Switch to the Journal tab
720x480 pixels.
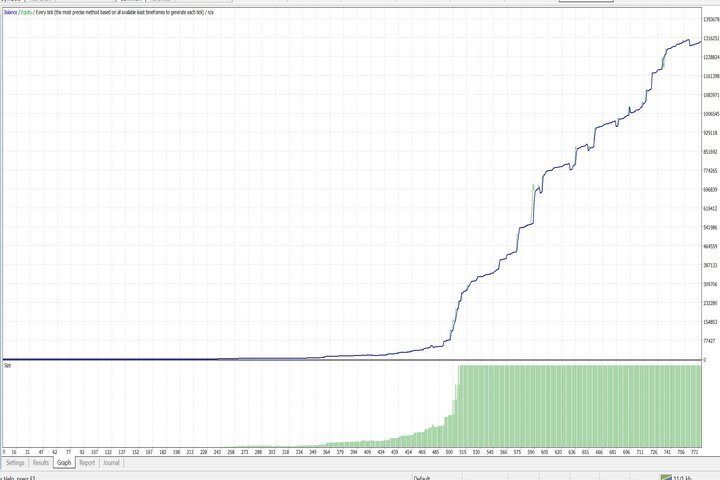pos(111,463)
